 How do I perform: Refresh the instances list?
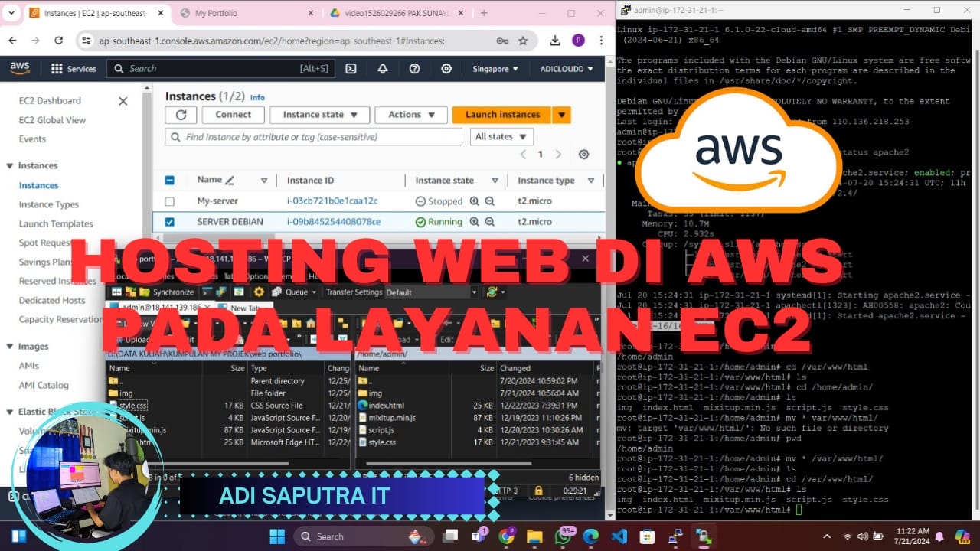click(181, 115)
